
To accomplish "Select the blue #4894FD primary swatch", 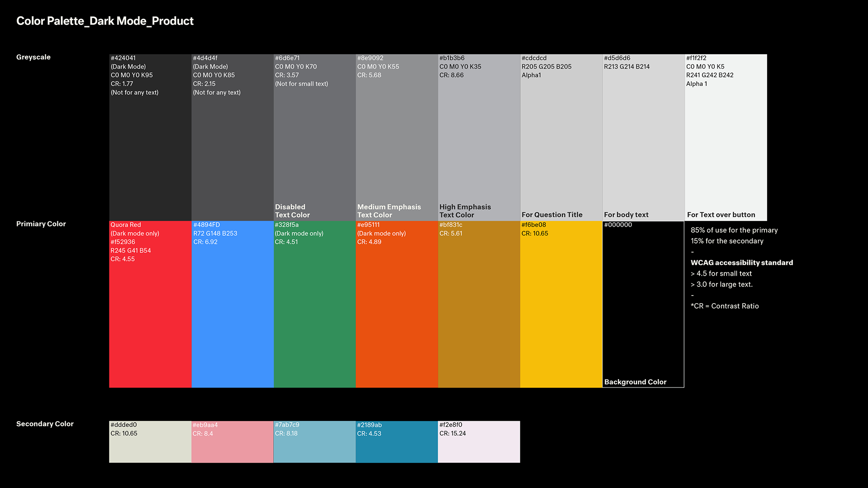I will pos(232,316).
